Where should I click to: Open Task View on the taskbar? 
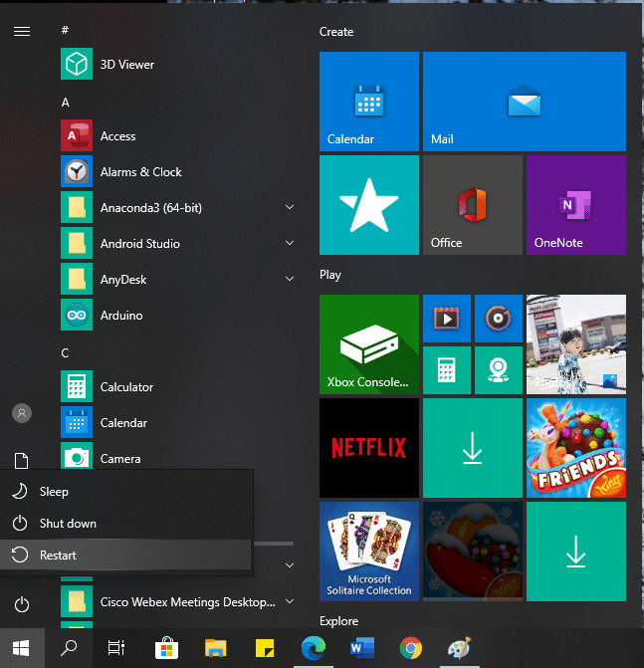(115, 648)
